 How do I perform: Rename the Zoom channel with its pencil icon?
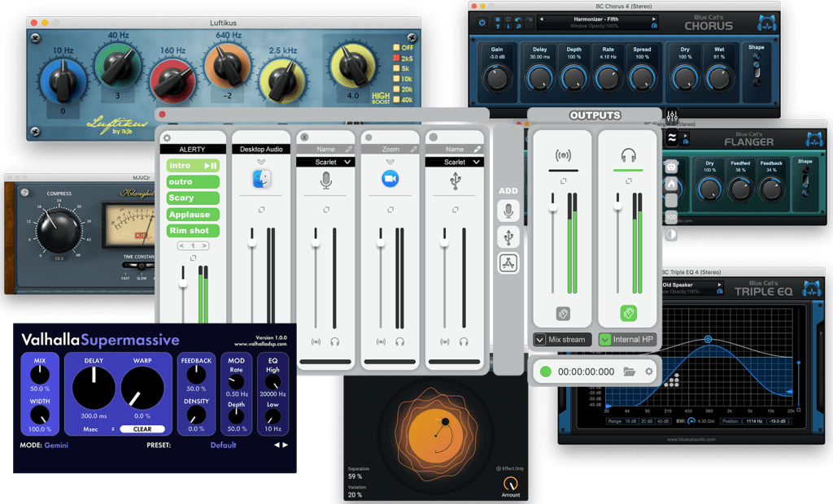413,150
